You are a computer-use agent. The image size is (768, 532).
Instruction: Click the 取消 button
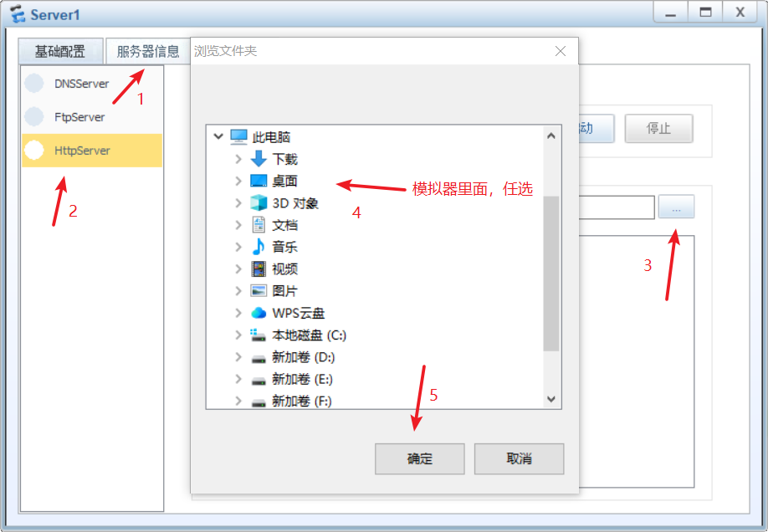[x=520, y=459]
